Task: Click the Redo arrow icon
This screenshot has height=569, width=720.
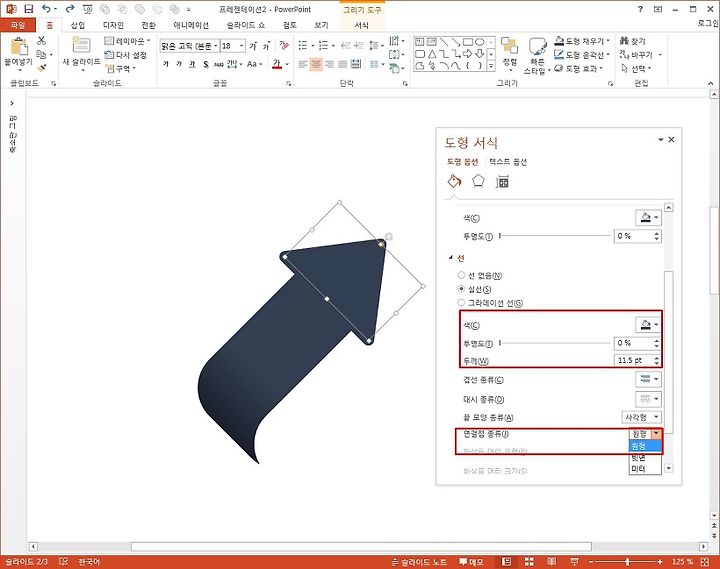Action: [70, 9]
